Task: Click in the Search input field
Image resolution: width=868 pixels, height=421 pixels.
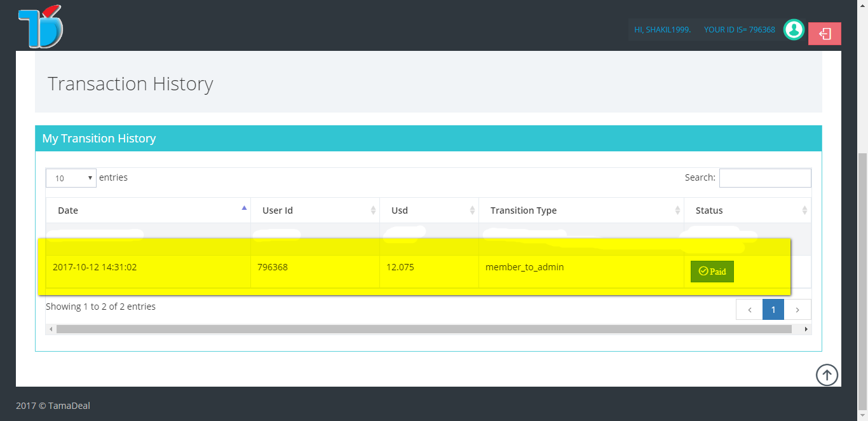Action: click(x=764, y=178)
